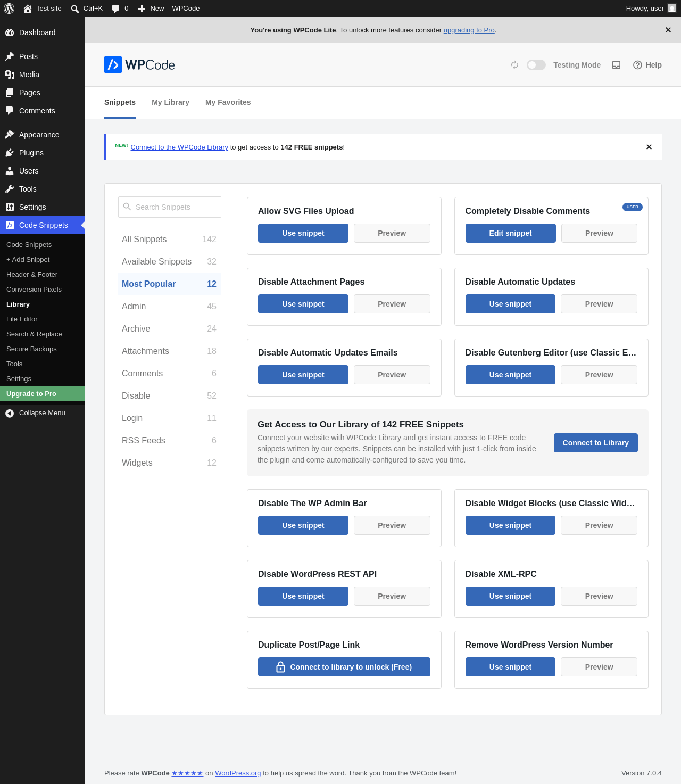681x784 pixels.
Task: Dismiss the WPCode Lite upgrade banner
Action: 668,30
